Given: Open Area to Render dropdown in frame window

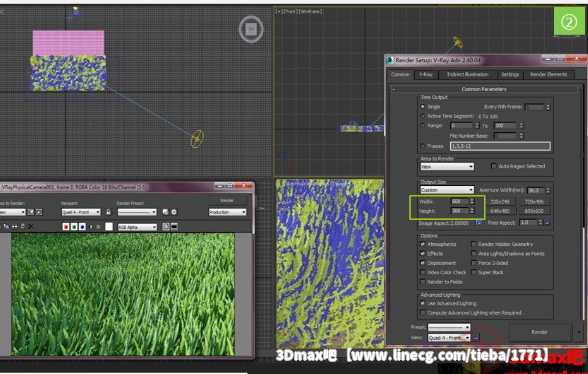Looking at the screenshot, I should (12, 212).
